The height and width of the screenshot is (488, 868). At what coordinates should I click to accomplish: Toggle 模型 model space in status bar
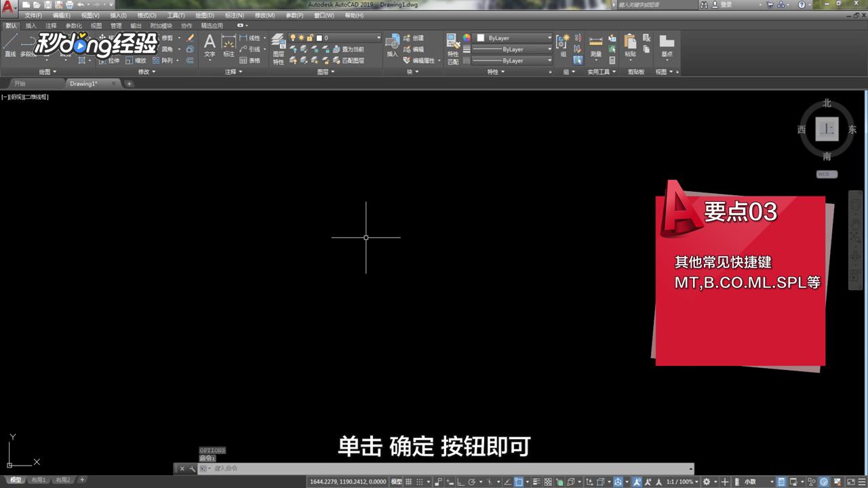(x=397, y=482)
